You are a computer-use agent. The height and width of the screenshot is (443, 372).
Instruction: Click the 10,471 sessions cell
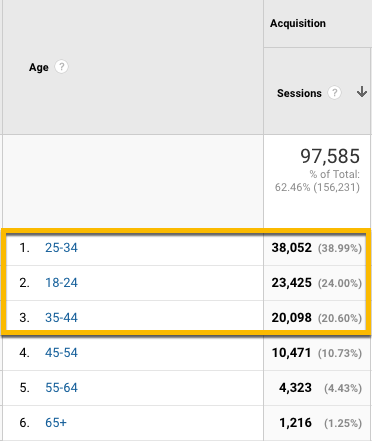point(291,353)
